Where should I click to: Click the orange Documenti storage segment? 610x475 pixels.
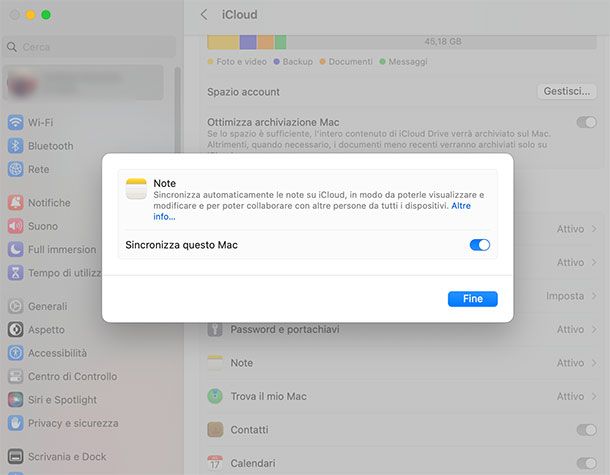coord(265,42)
